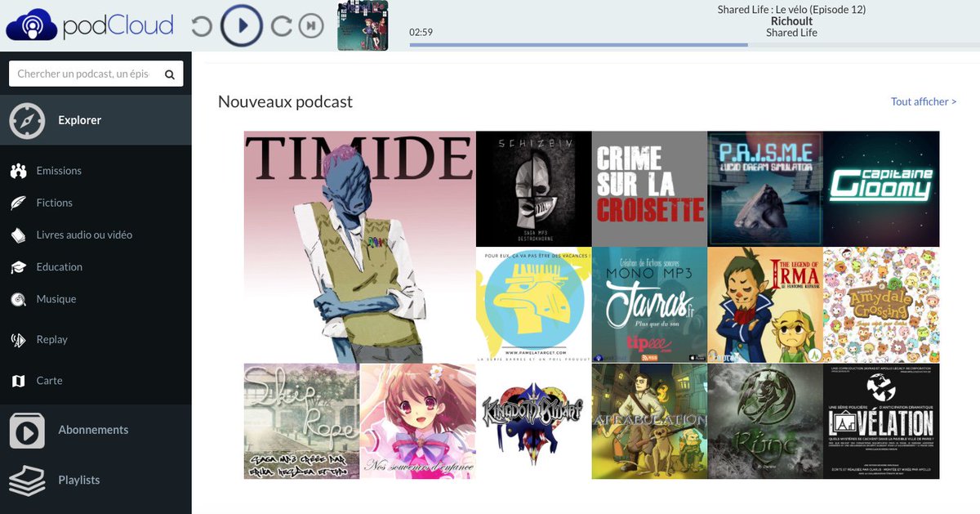Screen dimensions: 980x514
Task: Seek within the playback progress bar
Action: coord(694,44)
